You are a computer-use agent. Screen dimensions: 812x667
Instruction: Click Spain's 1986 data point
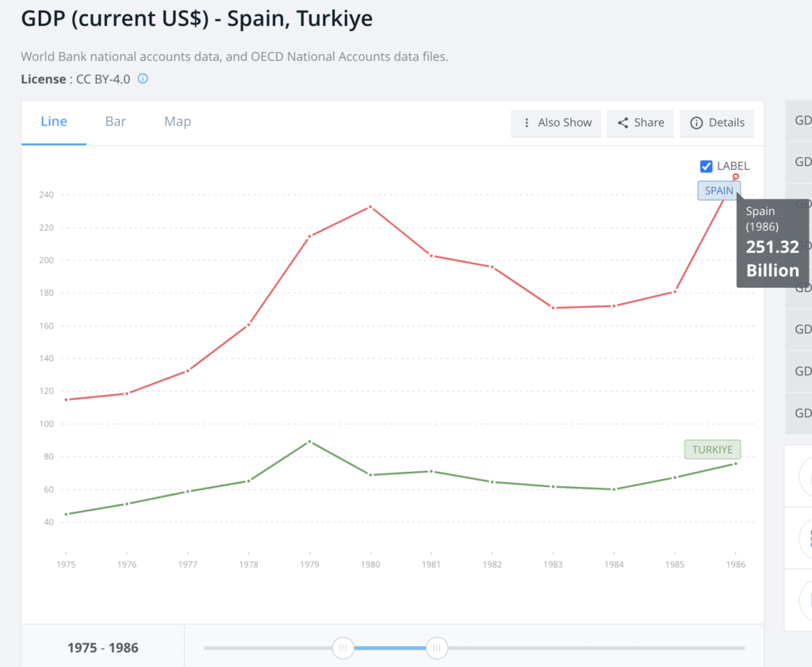click(x=736, y=176)
